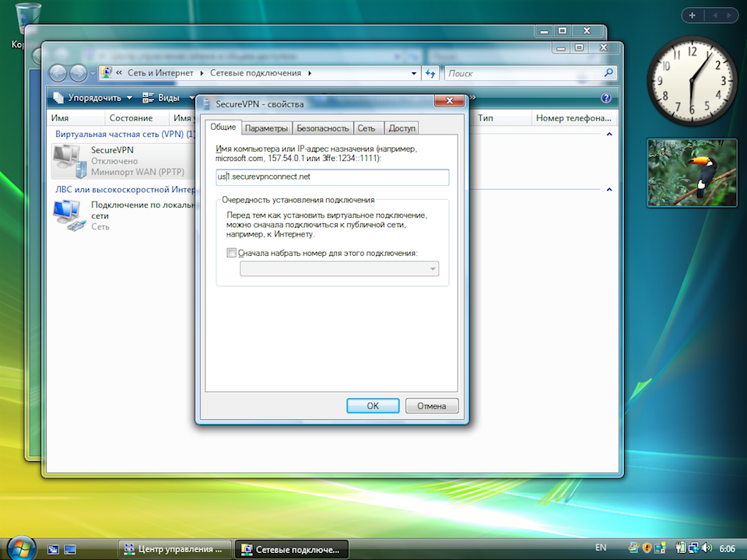Viewport: 747px width, 560px height.
Task: Click the Виртуальная частная сеть (VPN) group label
Action: tap(124, 134)
